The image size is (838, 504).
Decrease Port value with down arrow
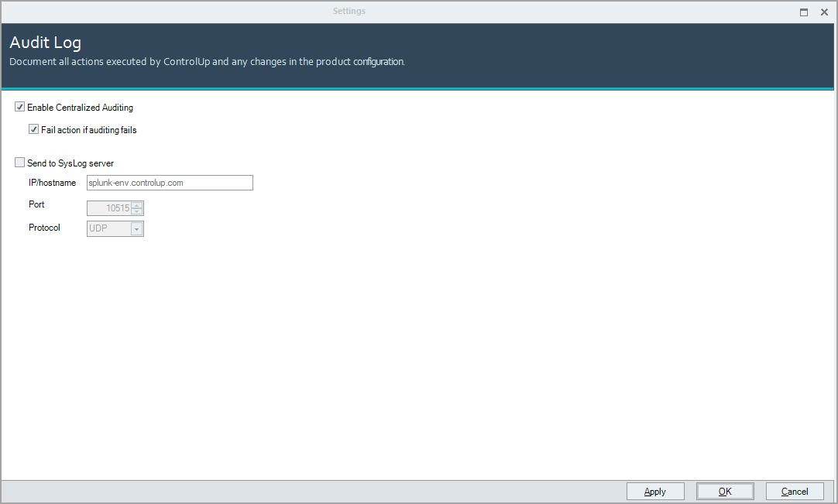[x=137, y=211]
